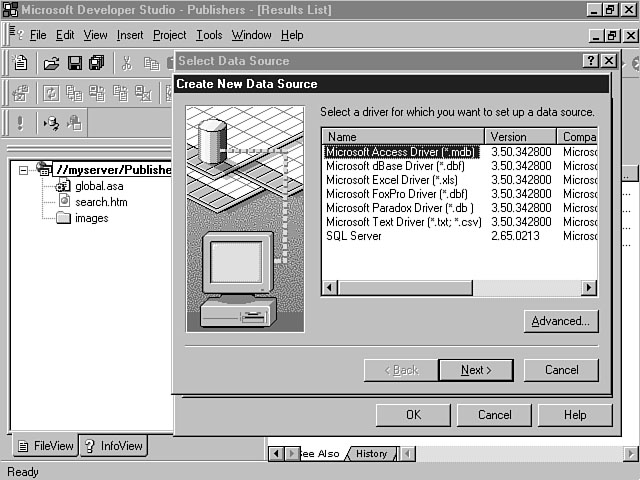
Task: Switch to the History tab
Action: (x=371, y=454)
